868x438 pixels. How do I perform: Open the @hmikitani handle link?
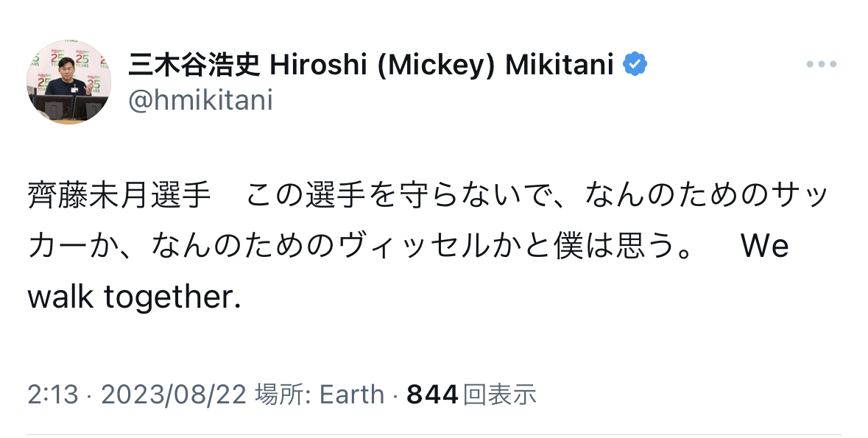[x=200, y=100]
